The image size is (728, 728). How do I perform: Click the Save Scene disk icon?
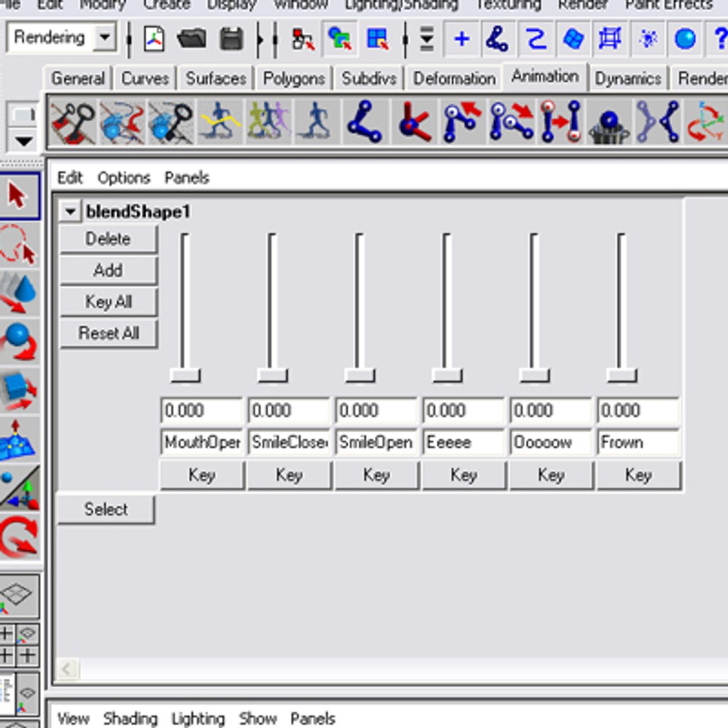point(232,39)
